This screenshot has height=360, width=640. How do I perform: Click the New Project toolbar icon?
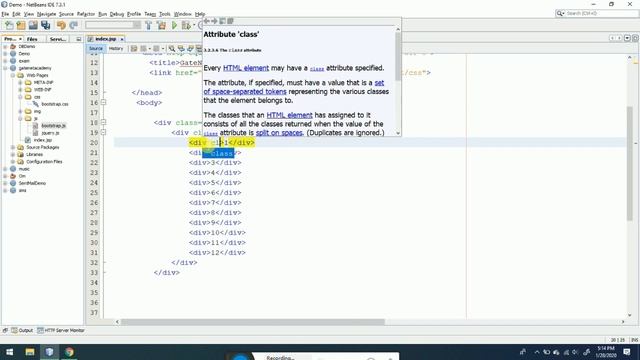pos(21,25)
